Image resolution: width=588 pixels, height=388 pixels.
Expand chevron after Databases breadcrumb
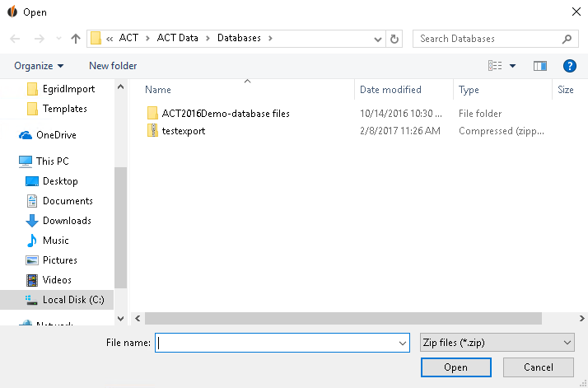tap(270, 38)
